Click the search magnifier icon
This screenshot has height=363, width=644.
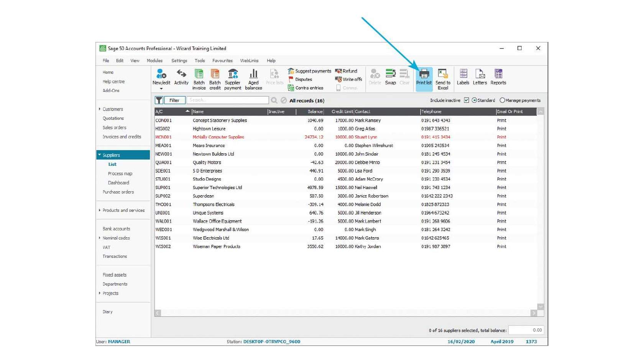click(274, 100)
